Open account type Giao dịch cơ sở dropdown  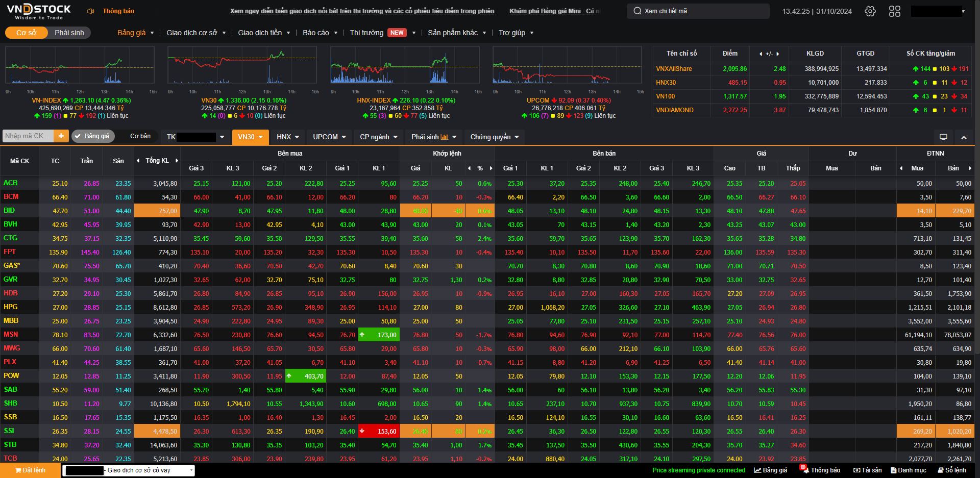(129, 470)
